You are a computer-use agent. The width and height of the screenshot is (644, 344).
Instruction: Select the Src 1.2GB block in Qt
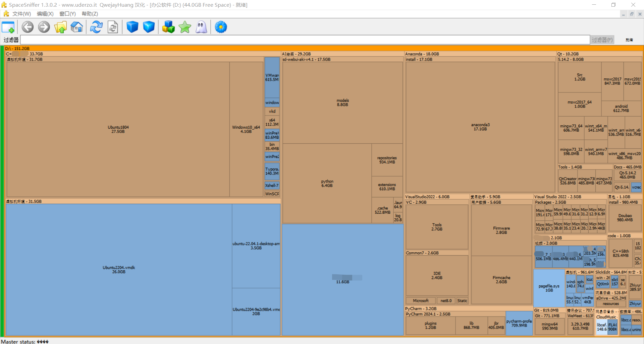pos(580,77)
